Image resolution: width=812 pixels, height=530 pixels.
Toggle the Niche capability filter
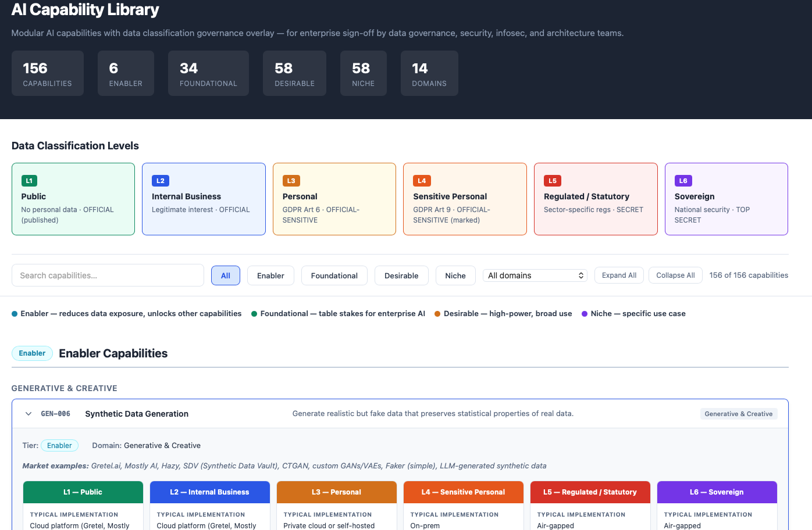[x=455, y=275]
